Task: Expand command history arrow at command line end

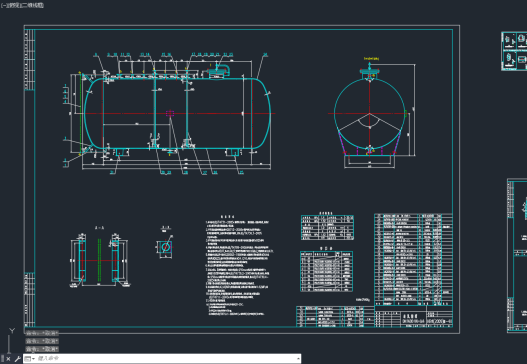Action: 298,359
